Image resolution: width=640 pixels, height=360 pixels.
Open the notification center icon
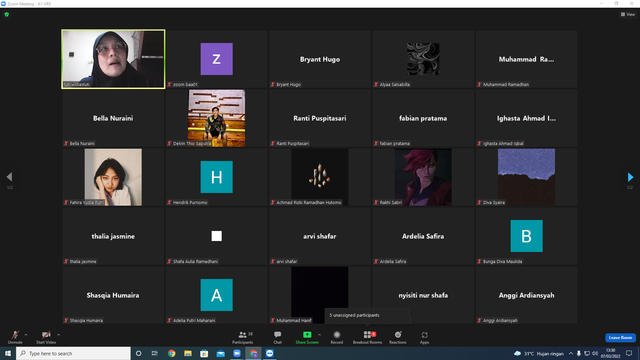(x=629, y=353)
